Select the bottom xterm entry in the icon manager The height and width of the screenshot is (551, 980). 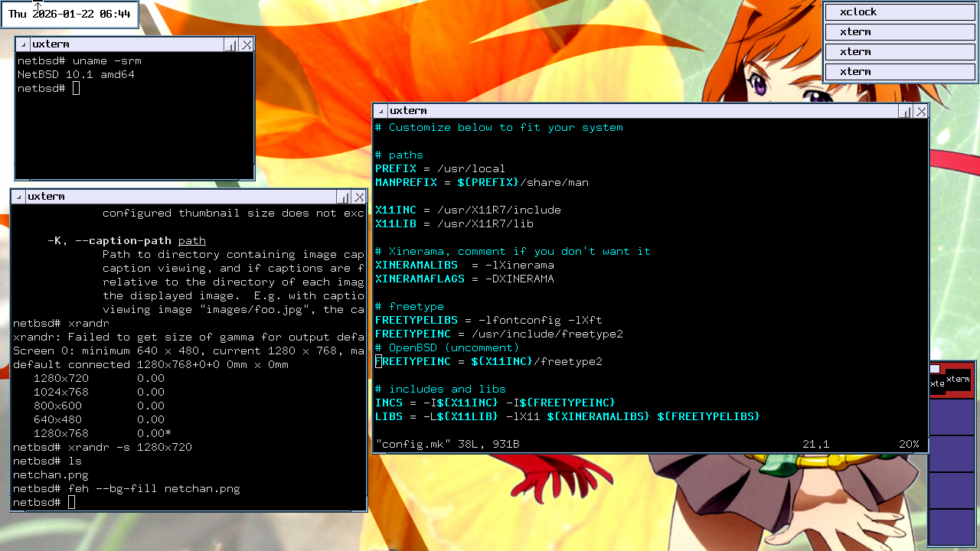900,72
